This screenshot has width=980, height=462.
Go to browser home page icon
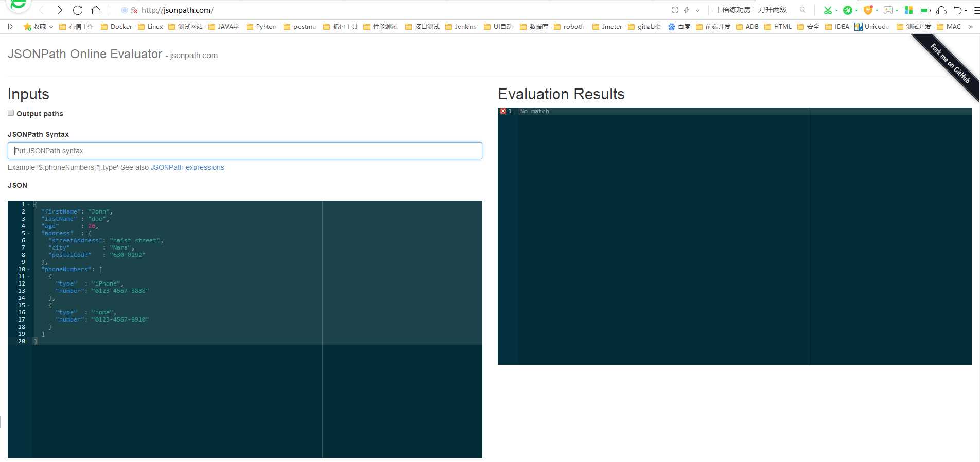pyautogui.click(x=96, y=10)
